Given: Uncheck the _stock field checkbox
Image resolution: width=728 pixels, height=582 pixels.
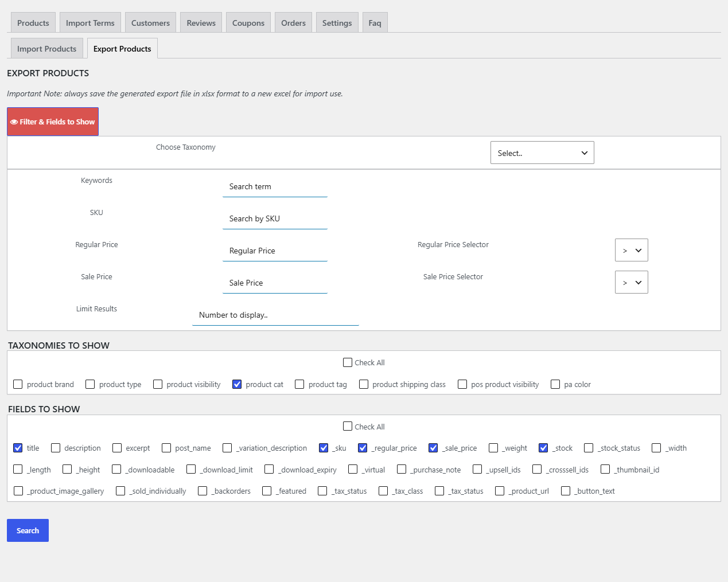Looking at the screenshot, I should pos(543,448).
